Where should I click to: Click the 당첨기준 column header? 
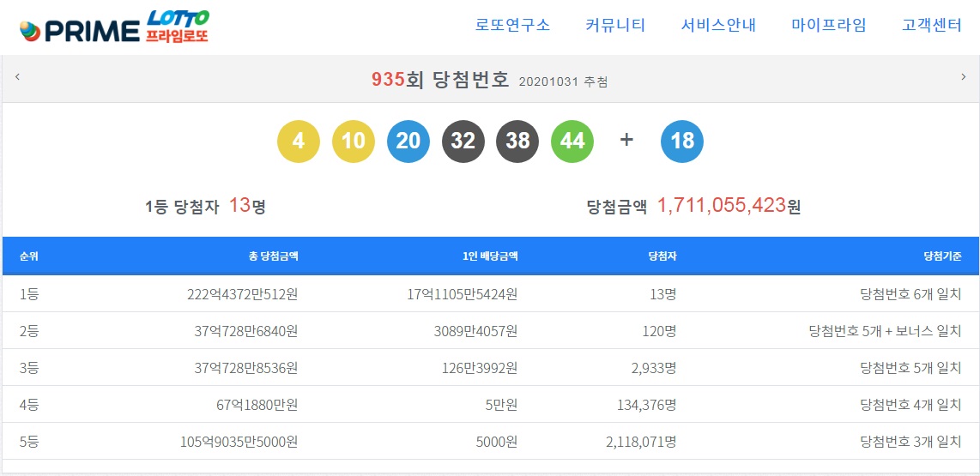tap(942, 256)
